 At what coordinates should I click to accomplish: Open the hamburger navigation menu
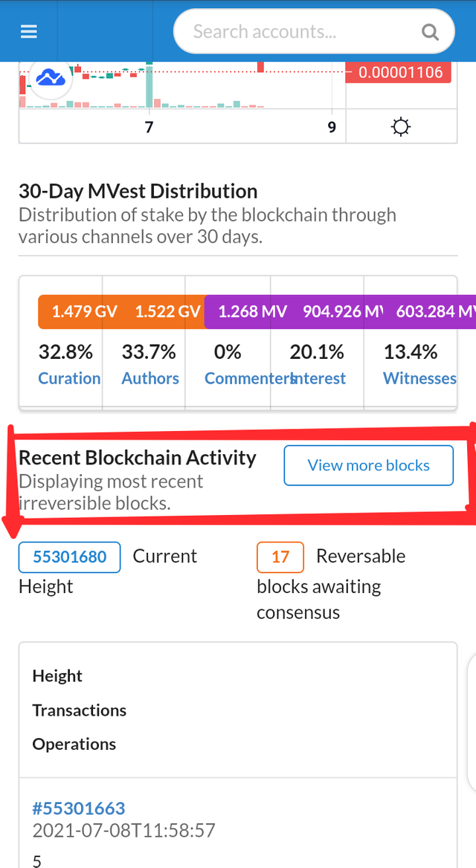click(29, 31)
